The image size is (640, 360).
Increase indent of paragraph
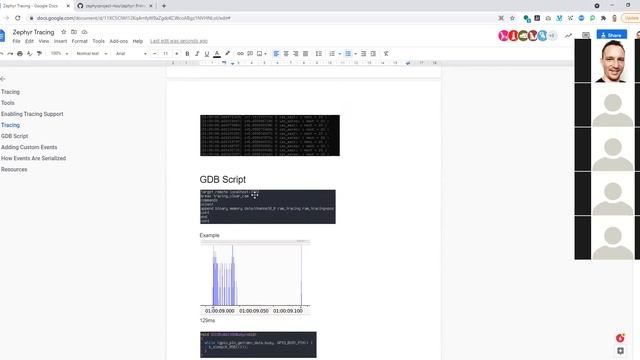click(x=373, y=53)
